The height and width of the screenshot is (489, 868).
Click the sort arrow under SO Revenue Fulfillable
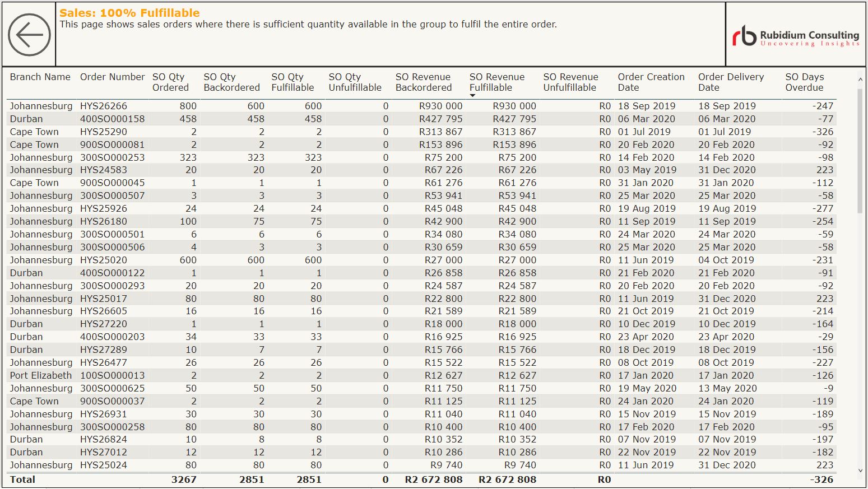coord(472,96)
